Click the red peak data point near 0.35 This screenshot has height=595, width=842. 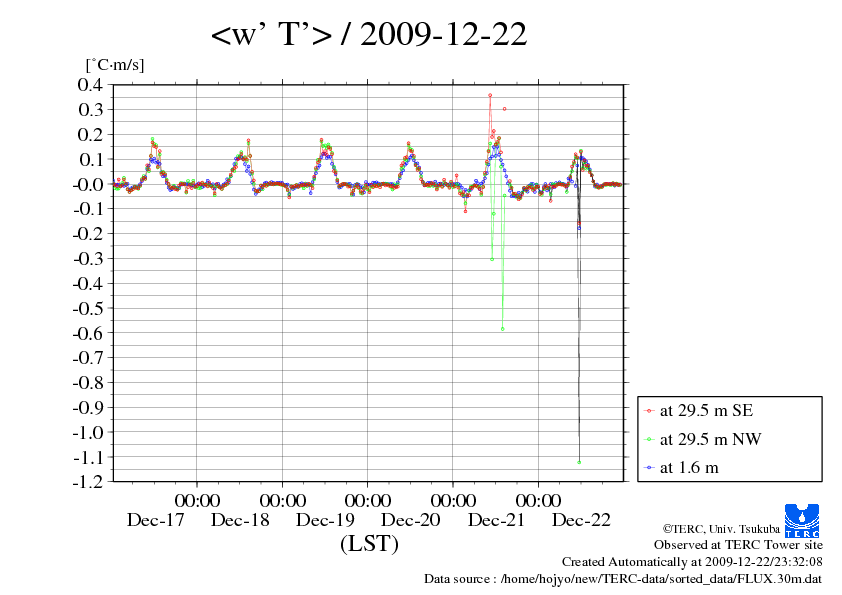click(490, 96)
